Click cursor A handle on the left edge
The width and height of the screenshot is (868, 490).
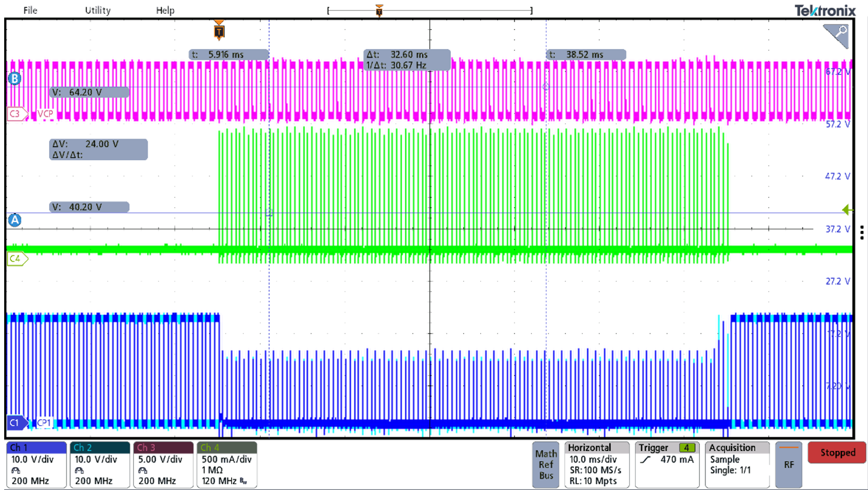tap(14, 220)
